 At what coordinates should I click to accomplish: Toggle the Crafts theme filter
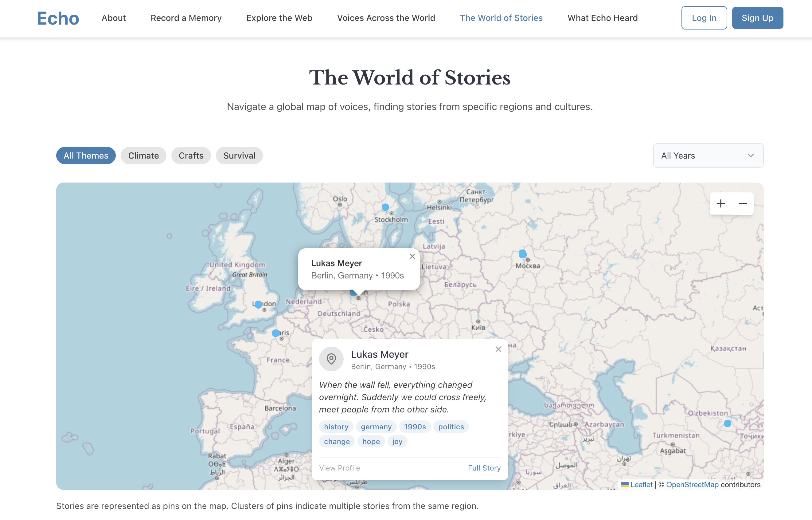click(x=191, y=156)
